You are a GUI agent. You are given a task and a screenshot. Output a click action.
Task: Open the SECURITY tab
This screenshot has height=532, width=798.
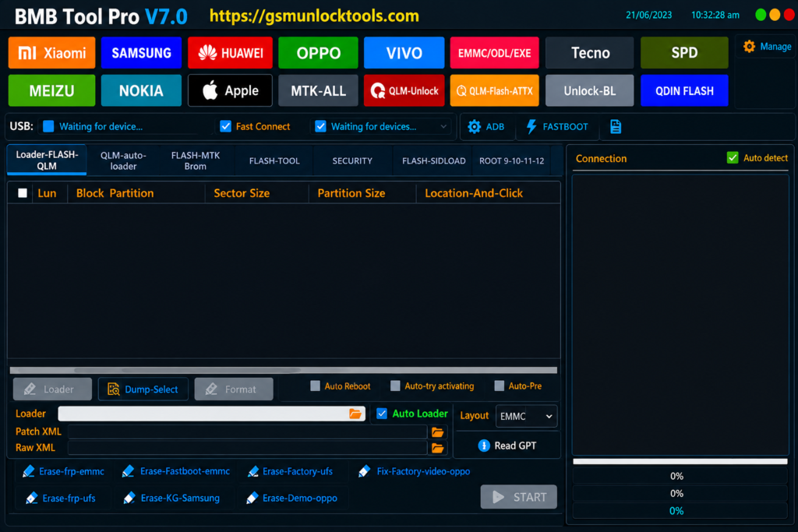click(x=352, y=160)
